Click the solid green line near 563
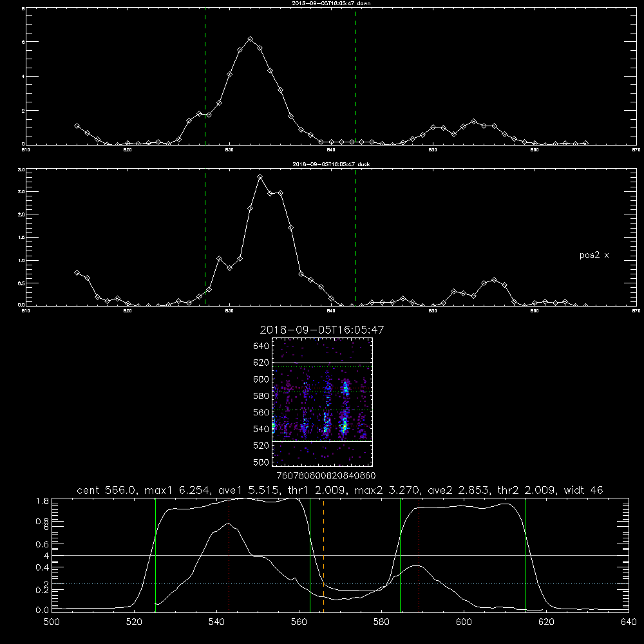Image resolution: width=644 pixels, height=644 pixels. pyautogui.click(x=310, y=555)
